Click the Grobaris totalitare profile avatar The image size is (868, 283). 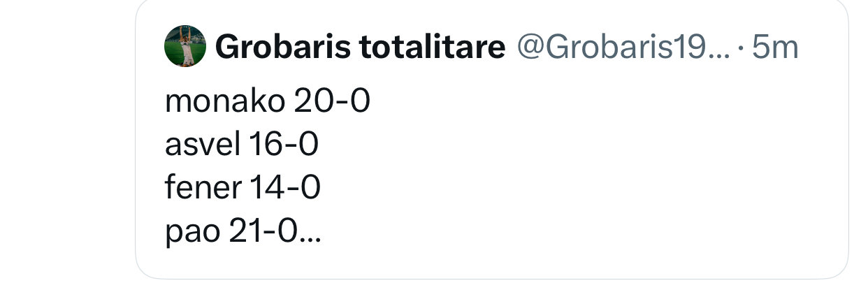pyautogui.click(x=185, y=46)
